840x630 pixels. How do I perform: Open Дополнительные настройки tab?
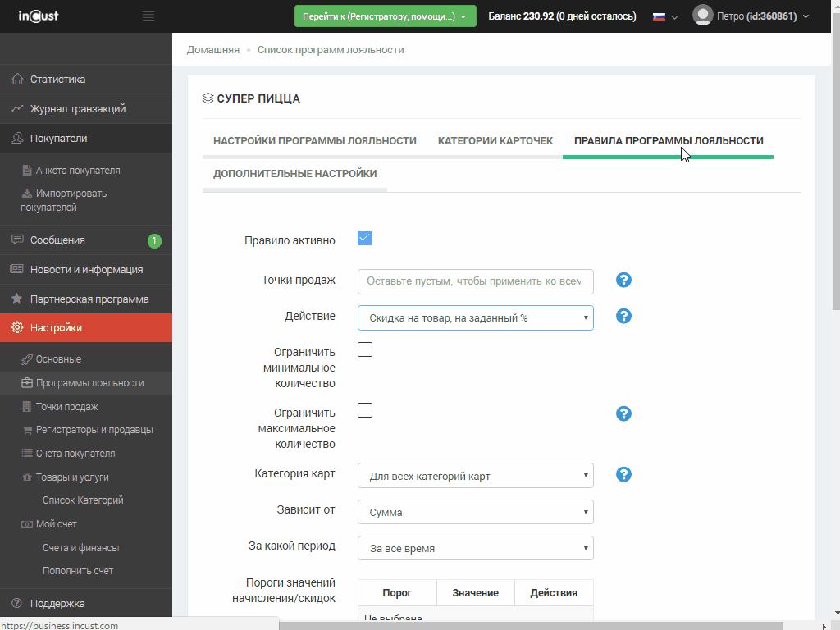coord(294,174)
